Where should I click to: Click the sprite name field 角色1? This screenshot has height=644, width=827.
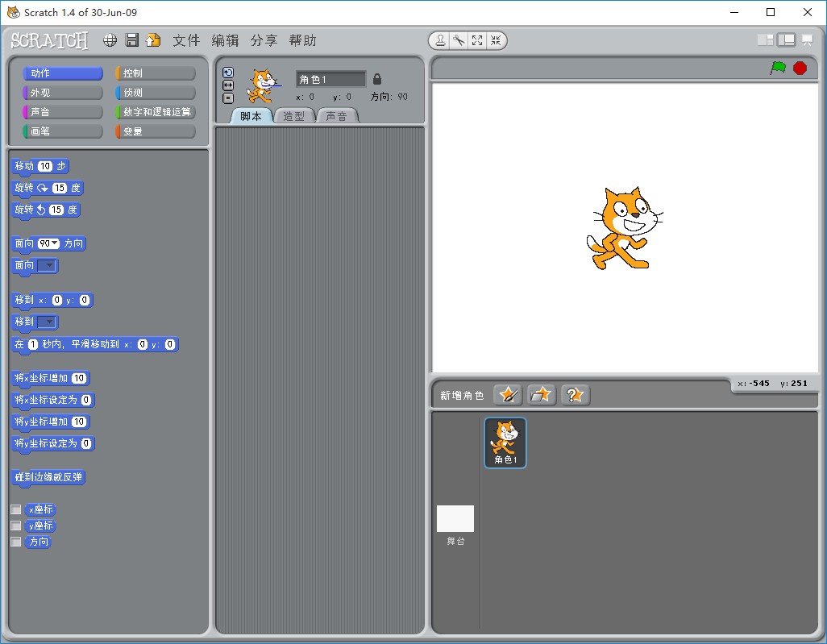point(330,78)
